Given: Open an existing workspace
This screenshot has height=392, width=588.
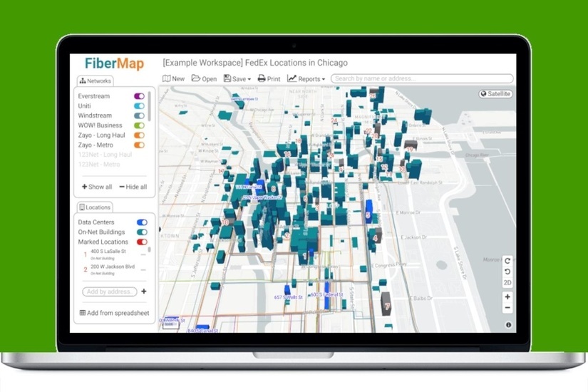Looking at the screenshot, I should pyautogui.click(x=204, y=79).
